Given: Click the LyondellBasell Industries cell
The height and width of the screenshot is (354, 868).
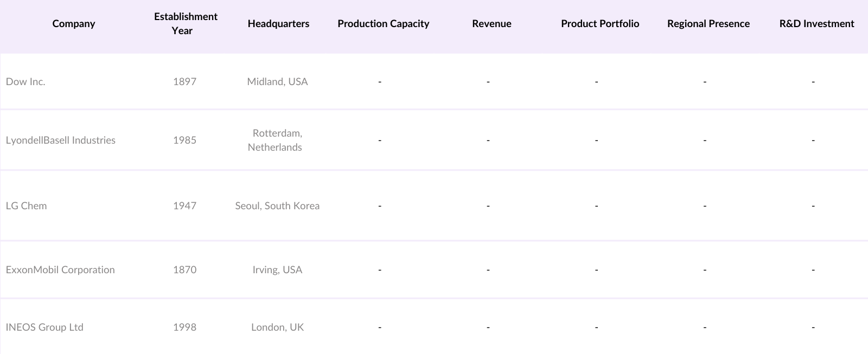Looking at the screenshot, I should [61, 140].
